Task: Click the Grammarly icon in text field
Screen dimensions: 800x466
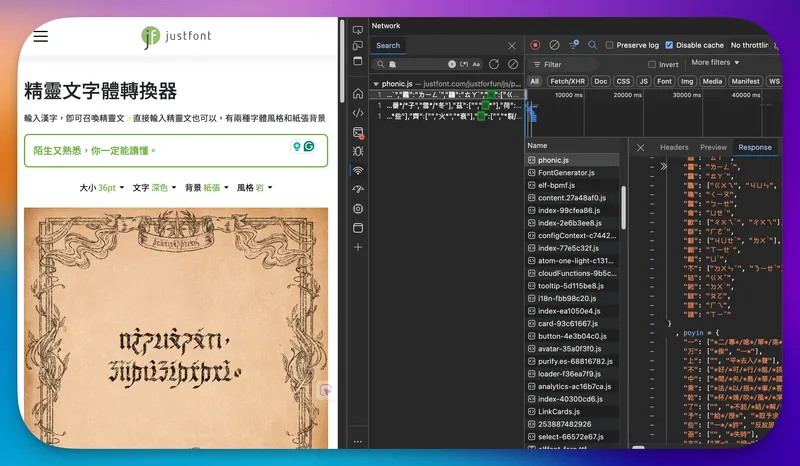Action: point(310,147)
